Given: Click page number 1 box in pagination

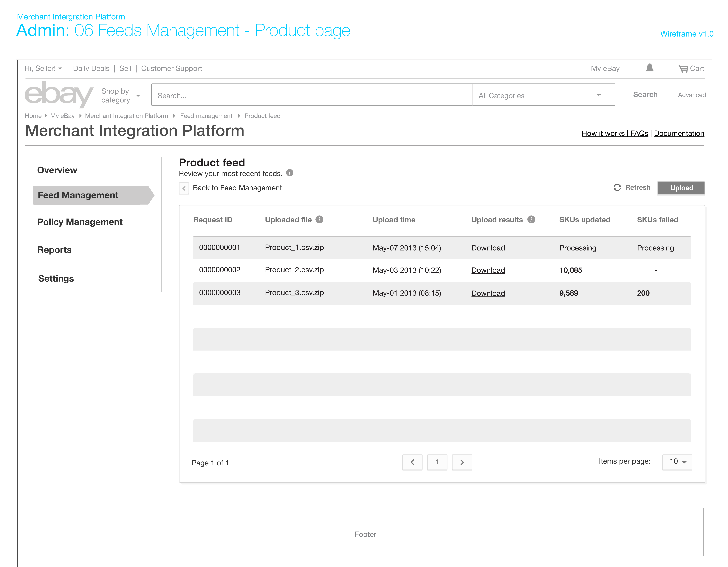Looking at the screenshot, I should pos(437,462).
